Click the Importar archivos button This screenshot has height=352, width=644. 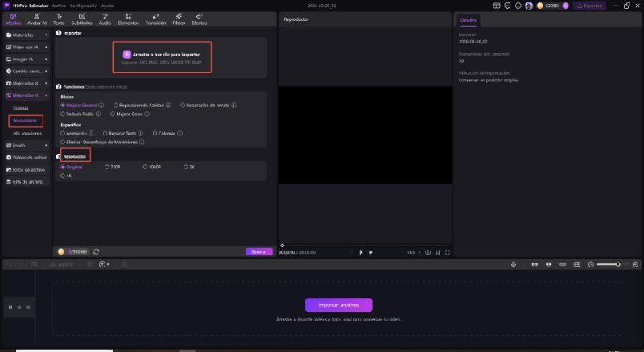coord(338,304)
